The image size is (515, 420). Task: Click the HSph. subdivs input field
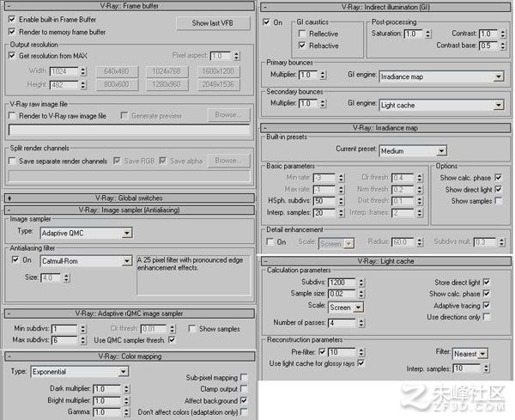[324, 201]
